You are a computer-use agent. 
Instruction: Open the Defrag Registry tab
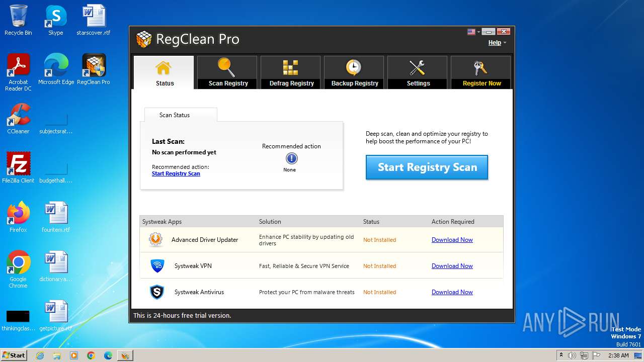click(290, 72)
